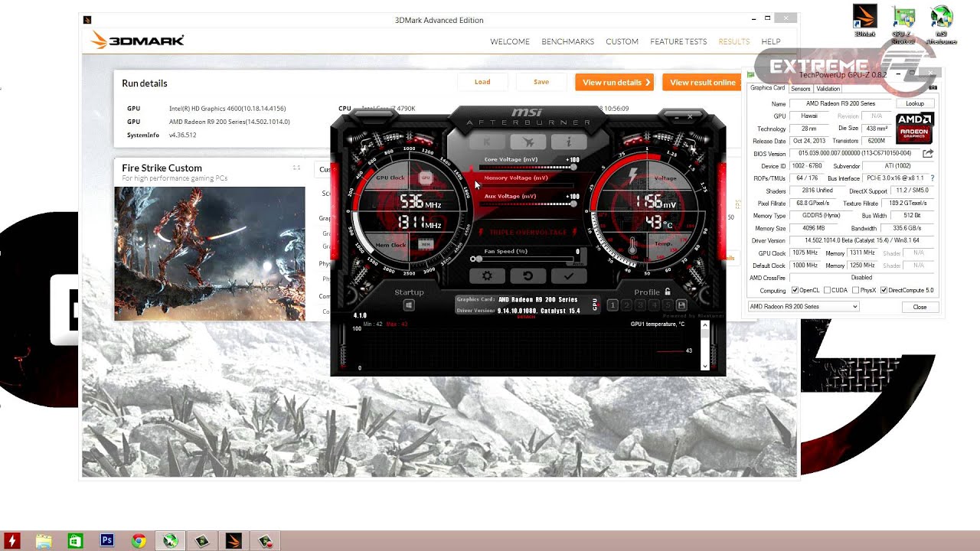Click the profile lock icon

tap(668, 292)
